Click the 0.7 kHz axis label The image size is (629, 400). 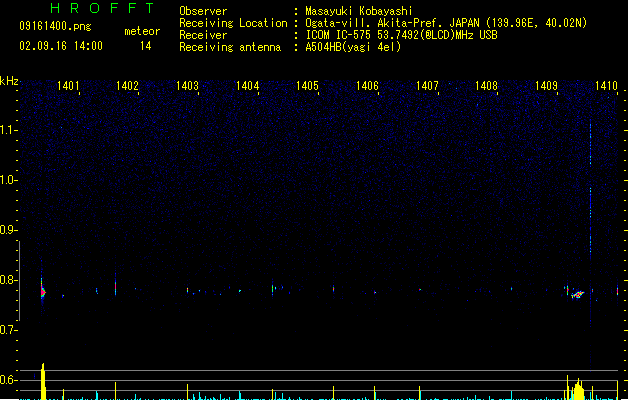8,330
